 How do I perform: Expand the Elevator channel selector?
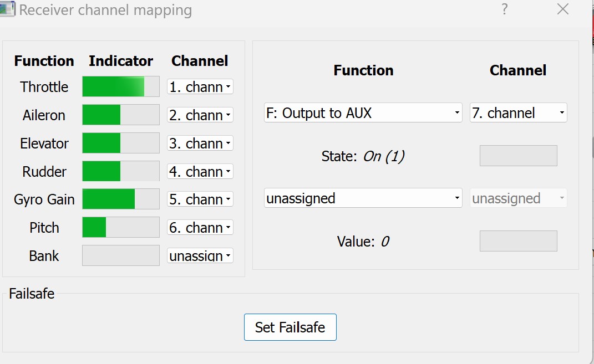point(200,143)
